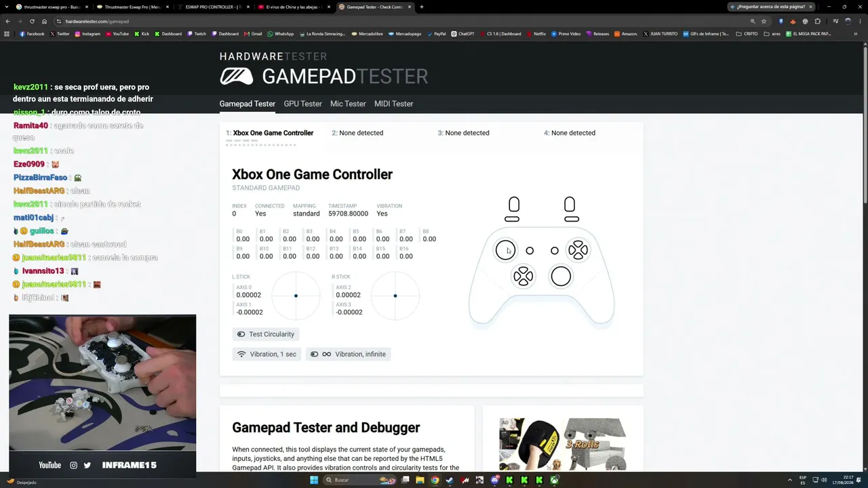
Task: Click the left stick on controller diagram
Action: (505, 250)
